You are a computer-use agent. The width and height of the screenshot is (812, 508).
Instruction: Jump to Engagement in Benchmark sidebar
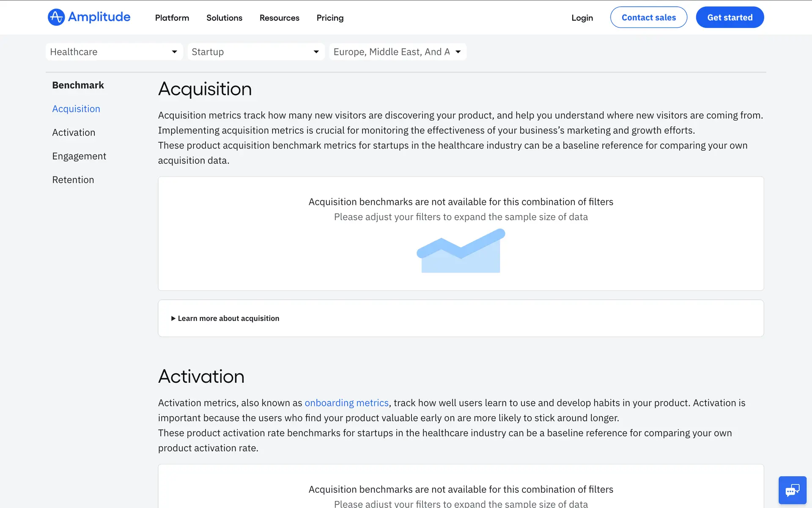click(79, 156)
